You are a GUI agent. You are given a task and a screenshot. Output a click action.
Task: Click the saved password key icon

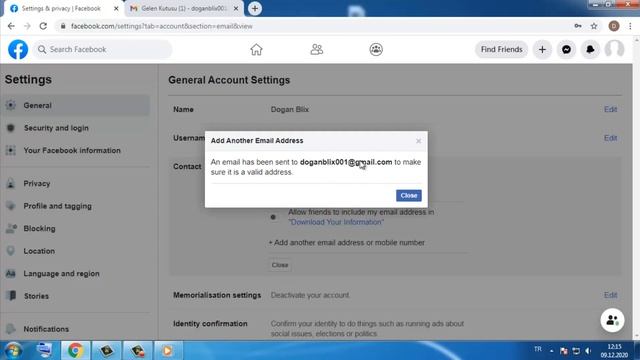tap(578, 26)
